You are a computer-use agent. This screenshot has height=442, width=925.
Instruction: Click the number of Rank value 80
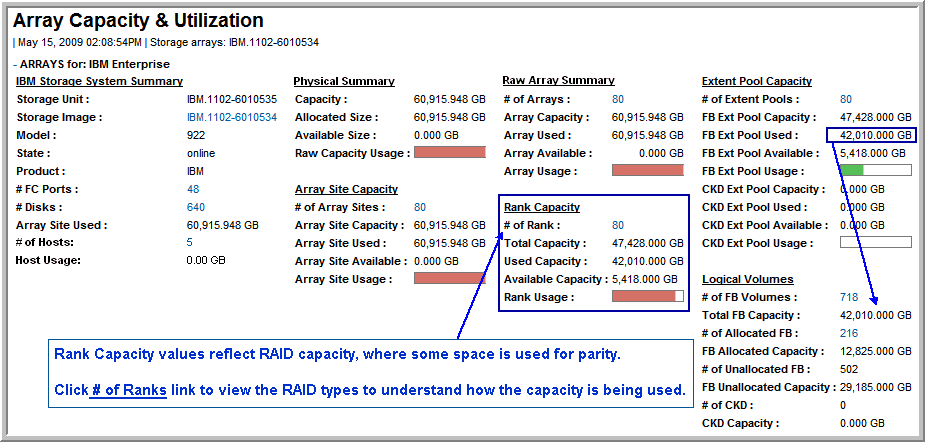tap(618, 225)
